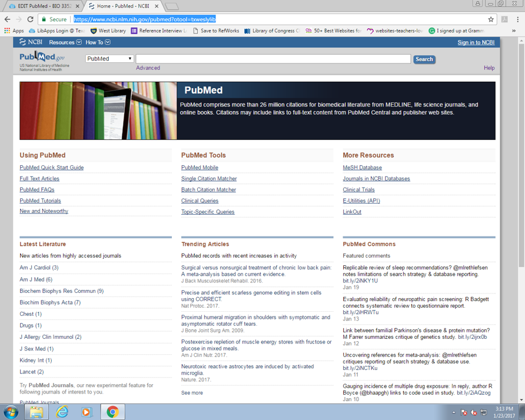The image size is (525, 420).
Task: Open Lancet (2) journal link
Action: click(31, 372)
